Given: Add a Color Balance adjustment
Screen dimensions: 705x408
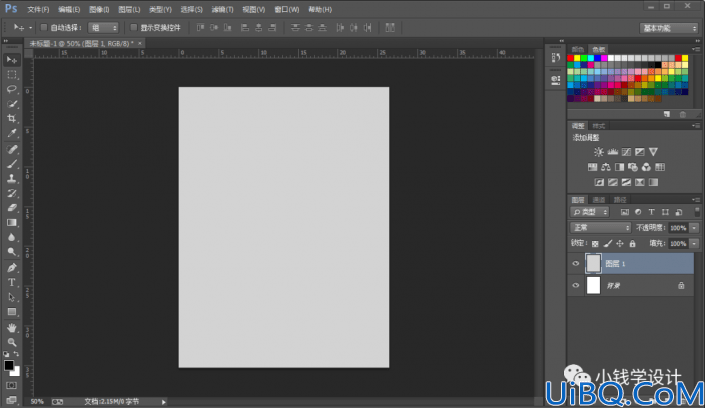Looking at the screenshot, I should 606,167.
